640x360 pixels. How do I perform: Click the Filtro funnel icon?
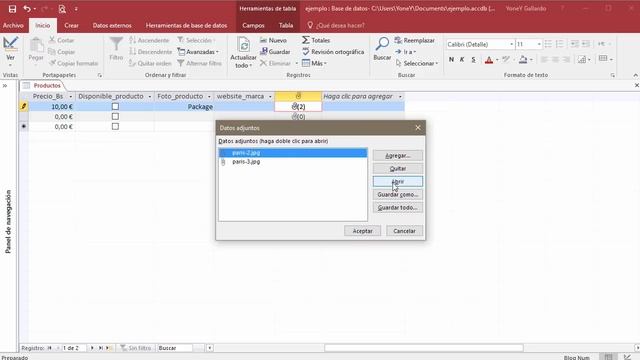[116, 44]
